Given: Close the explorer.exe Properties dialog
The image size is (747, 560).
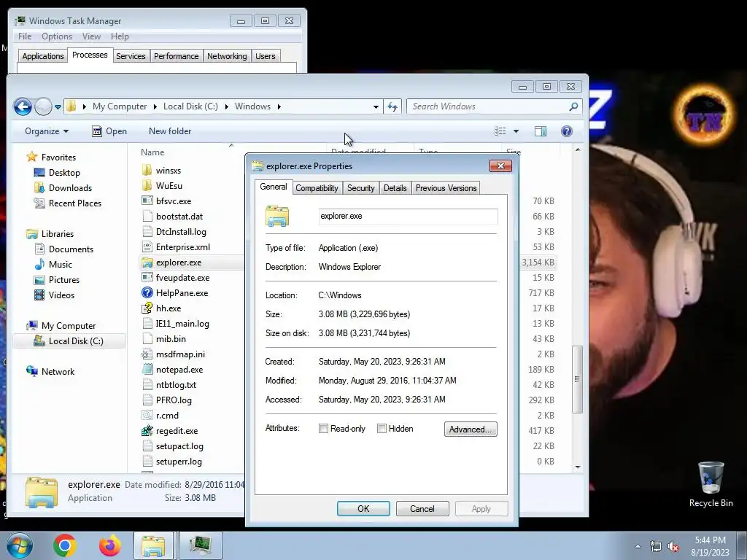Looking at the screenshot, I should pyautogui.click(x=500, y=166).
